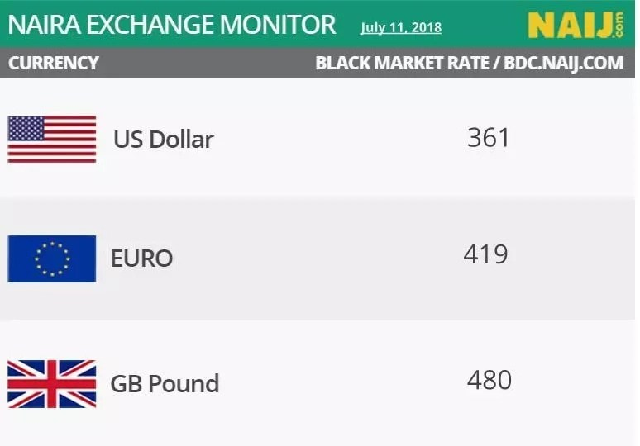Click the United Kingdom flag icon

[x=52, y=382]
